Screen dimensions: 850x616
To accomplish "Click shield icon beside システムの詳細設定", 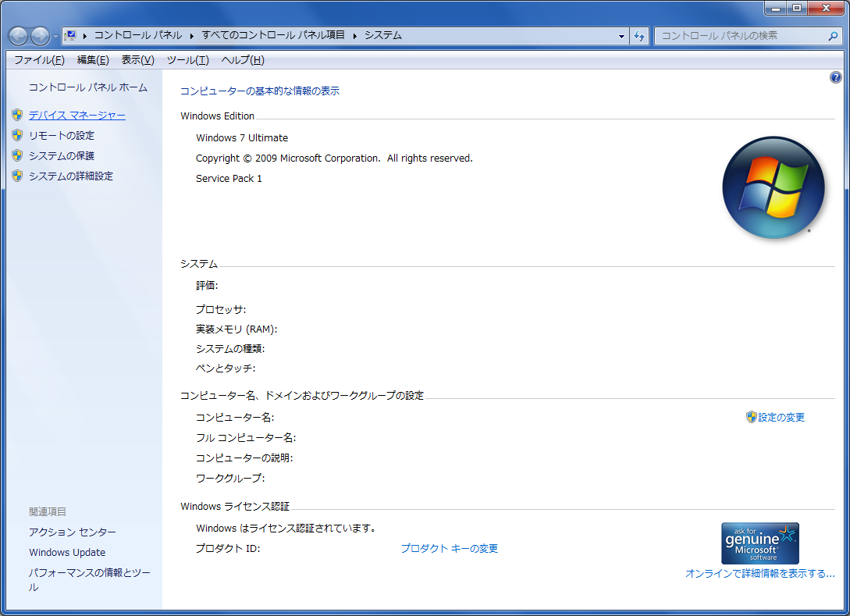I will (x=17, y=176).
